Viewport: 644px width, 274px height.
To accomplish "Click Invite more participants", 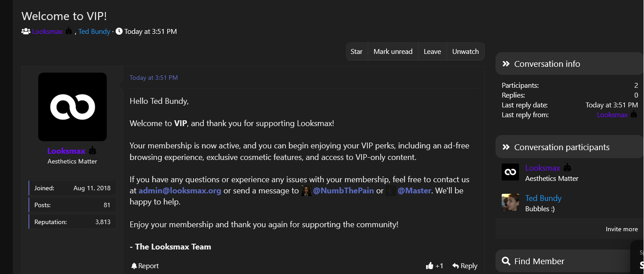I will (622, 229).
